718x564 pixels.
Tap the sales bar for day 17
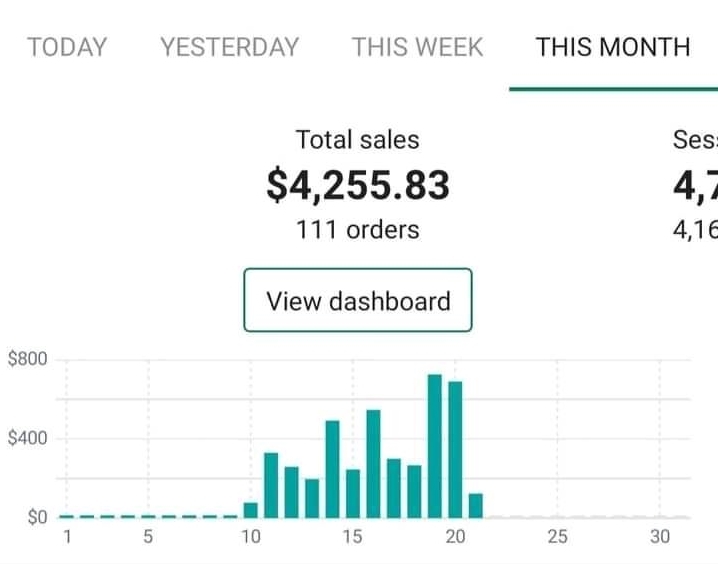[394, 488]
